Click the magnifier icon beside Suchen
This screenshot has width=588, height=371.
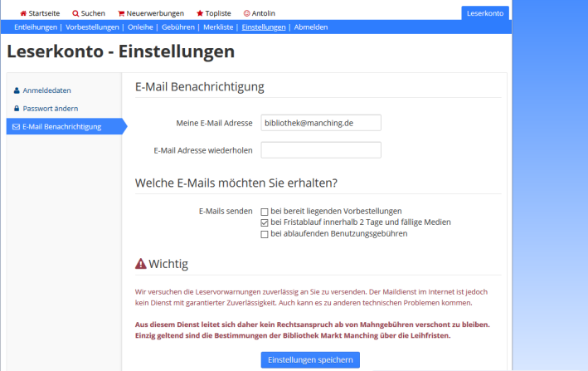click(x=75, y=13)
